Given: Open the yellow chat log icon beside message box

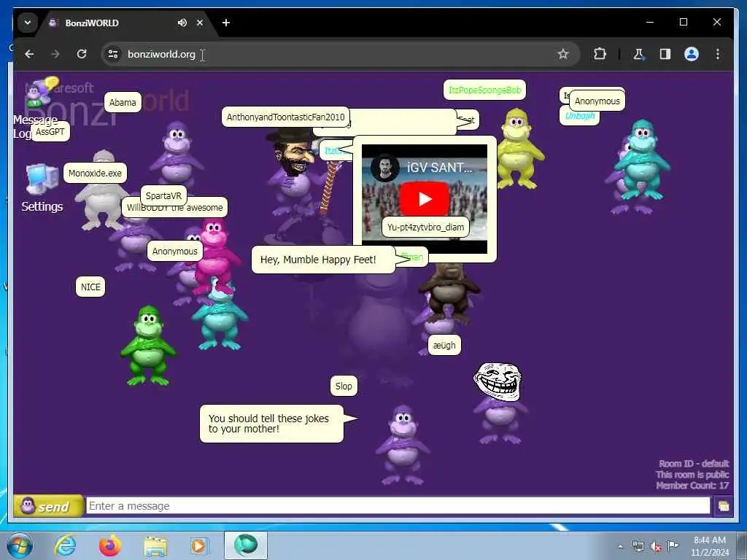Looking at the screenshot, I should pos(723,506).
